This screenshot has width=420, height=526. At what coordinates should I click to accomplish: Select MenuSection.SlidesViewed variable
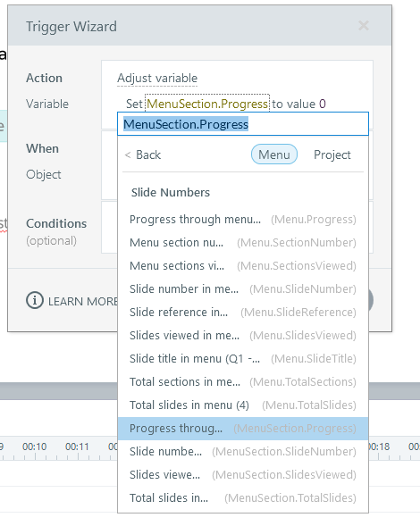tap(243, 475)
